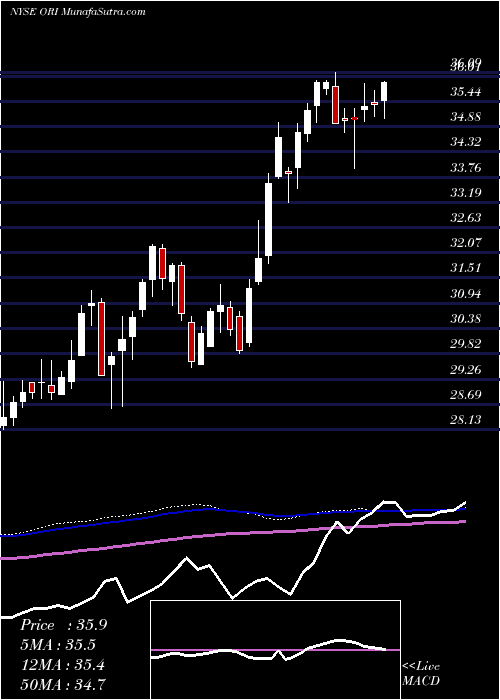Image resolution: width=500 pixels, height=700 pixels.
Task: Click the 5MA : 35.5 readout
Action: (58, 645)
